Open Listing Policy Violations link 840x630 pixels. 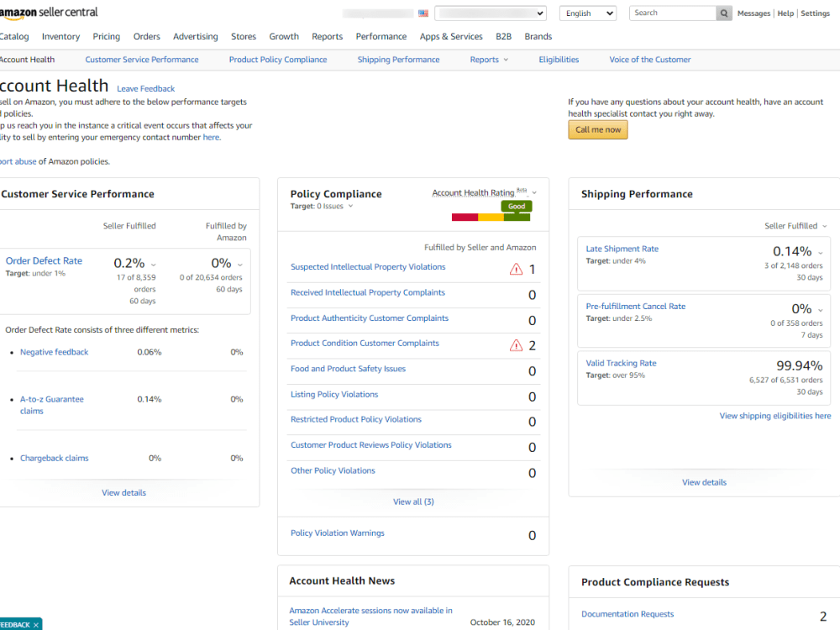click(334, 394)
